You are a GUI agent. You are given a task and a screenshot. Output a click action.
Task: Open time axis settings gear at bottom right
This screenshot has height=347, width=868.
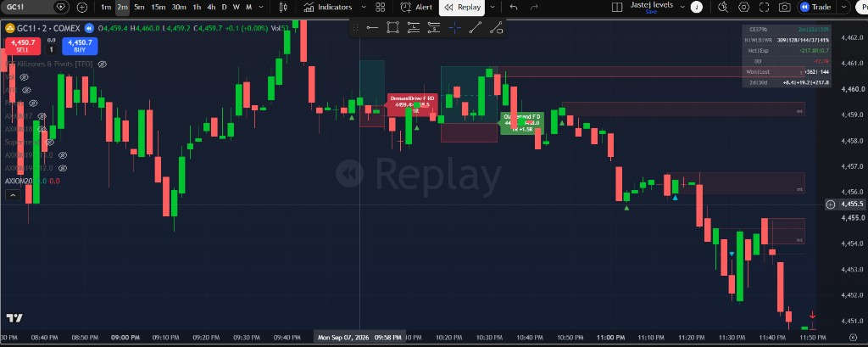[x=853, y=337]
